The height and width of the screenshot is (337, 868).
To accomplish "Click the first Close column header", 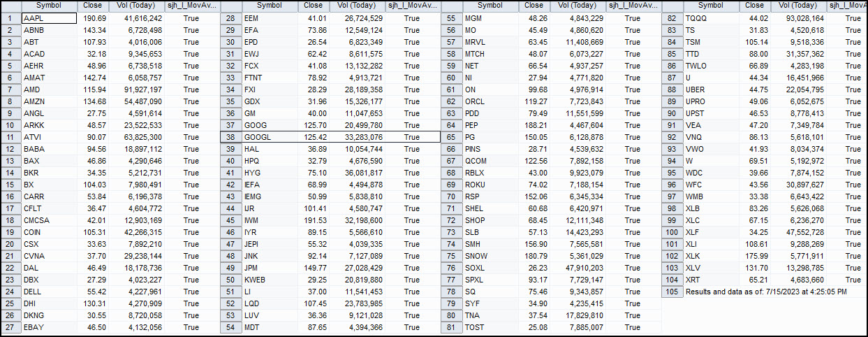I will 93,6.
